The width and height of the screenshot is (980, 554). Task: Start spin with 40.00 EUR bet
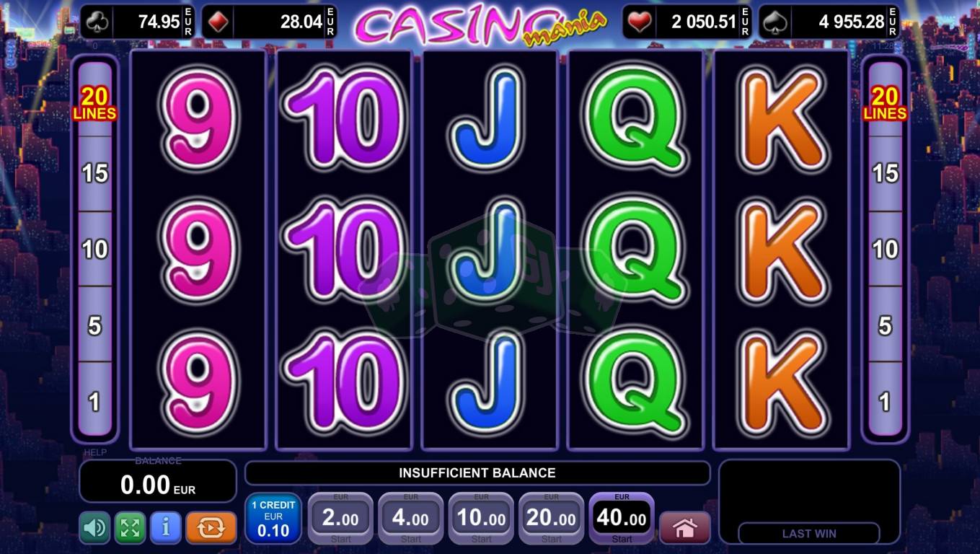pos(622,519)
